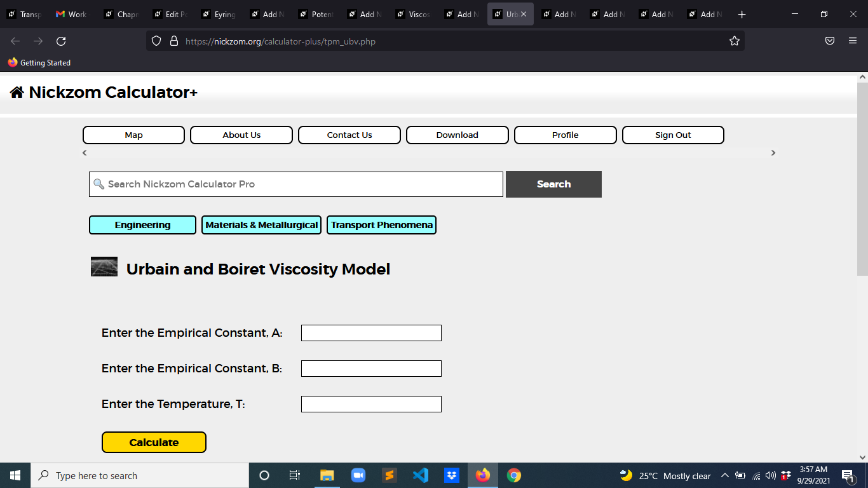Open Zoom from the taskbar
This screenshot has height=488, width=868.
[358, 475]
